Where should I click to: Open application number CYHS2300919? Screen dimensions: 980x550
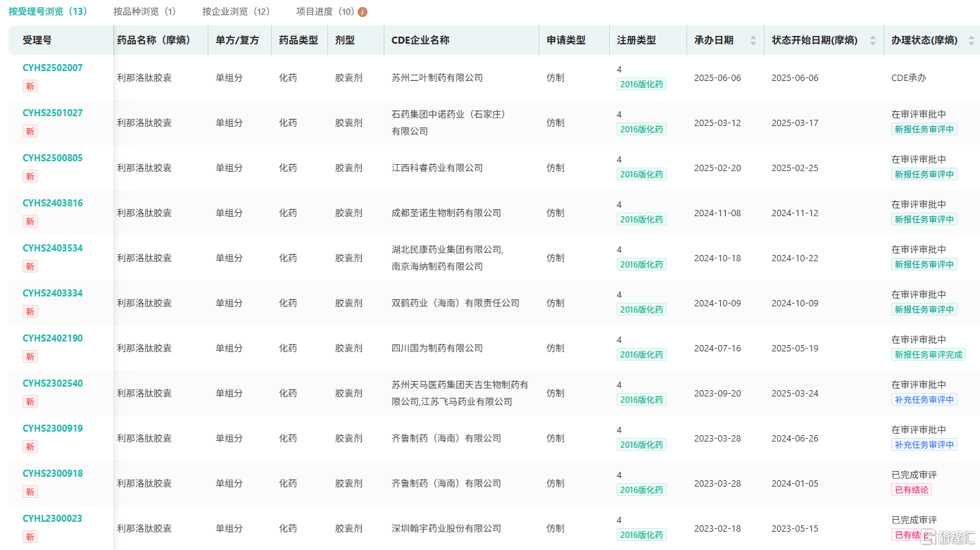tap(53, 428)
